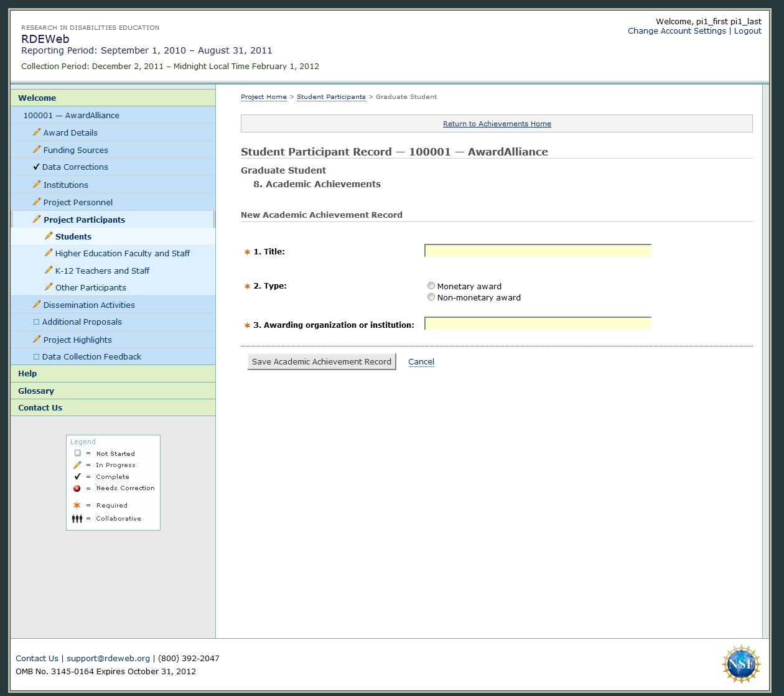Follow the Return to Achievements Home link

[x=497, y=124]
